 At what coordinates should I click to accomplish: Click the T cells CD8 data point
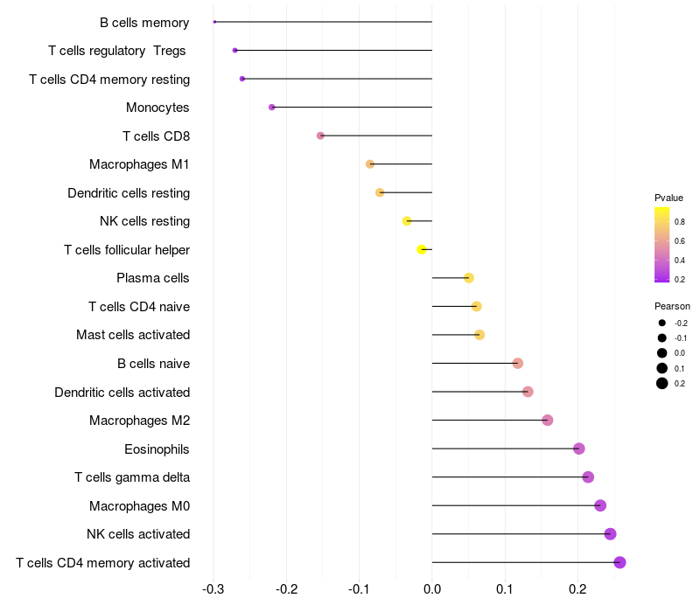click(320, 136)
